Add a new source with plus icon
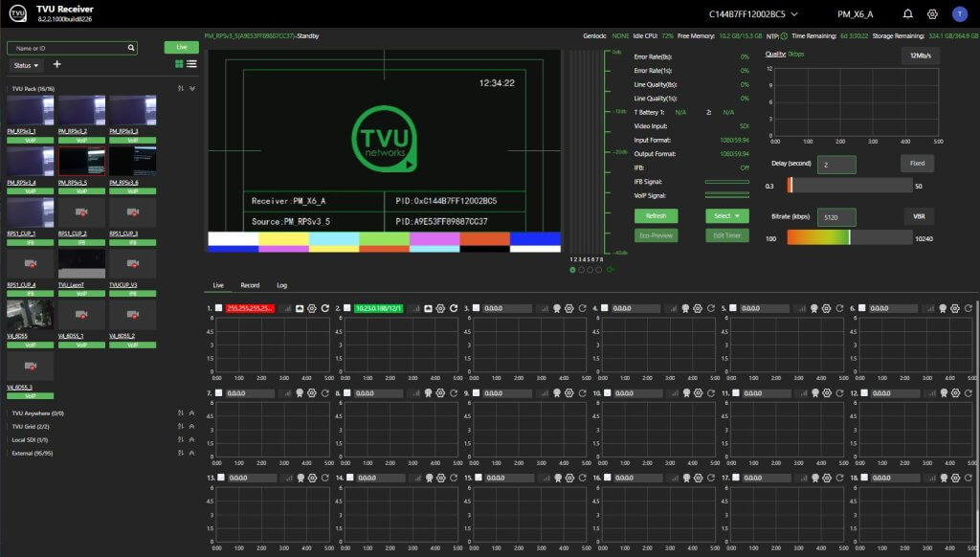The image size is (980, 557). (x=56, y=64)
